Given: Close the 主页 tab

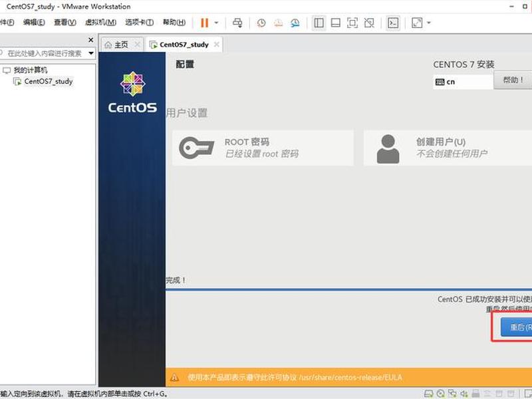Looking at the screenshot, I should pos(138,45).
